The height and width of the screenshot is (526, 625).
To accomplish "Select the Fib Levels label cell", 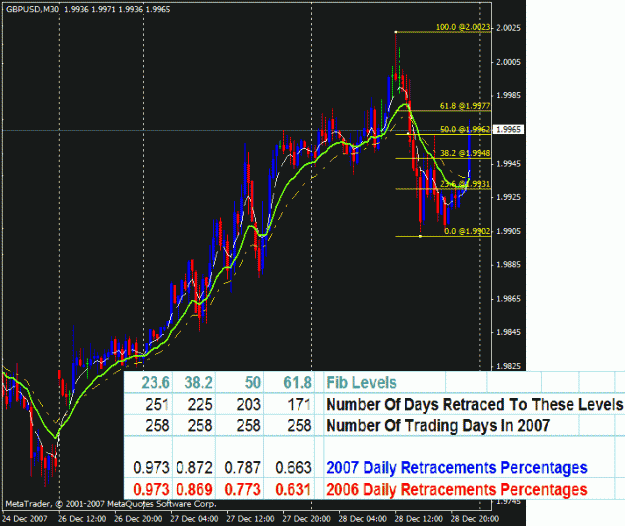I will pyautogui.click(x=362, y=383).
